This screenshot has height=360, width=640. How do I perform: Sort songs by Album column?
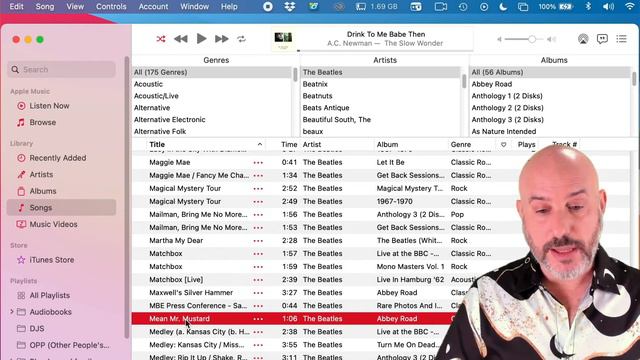[x=387, y=144]
